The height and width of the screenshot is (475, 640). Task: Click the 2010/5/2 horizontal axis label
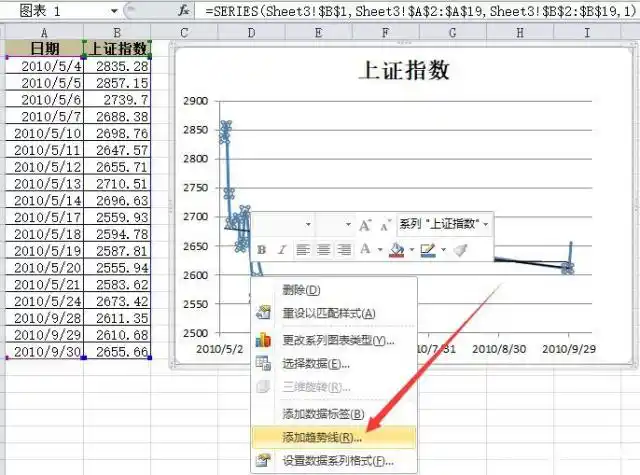[x=220, y=349]
